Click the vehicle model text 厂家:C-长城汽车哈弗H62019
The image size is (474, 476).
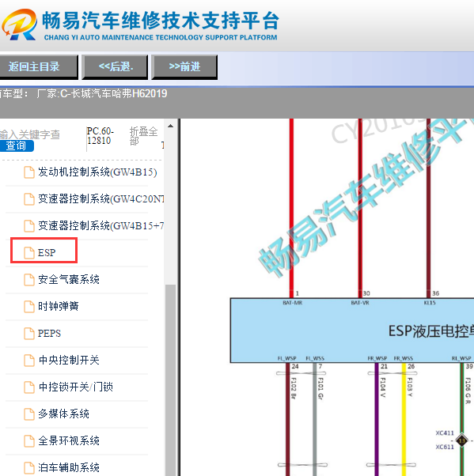click(x=102, y=93)
